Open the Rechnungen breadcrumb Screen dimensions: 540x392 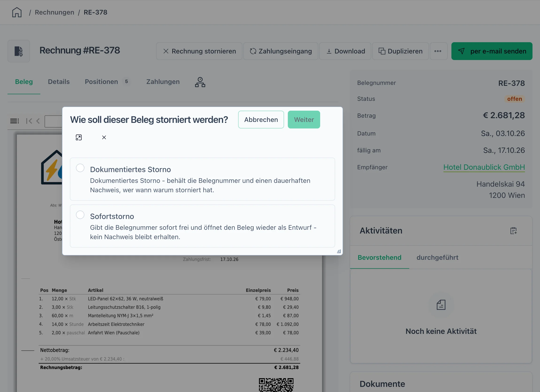pyautogui.click(x=54, y=12)
